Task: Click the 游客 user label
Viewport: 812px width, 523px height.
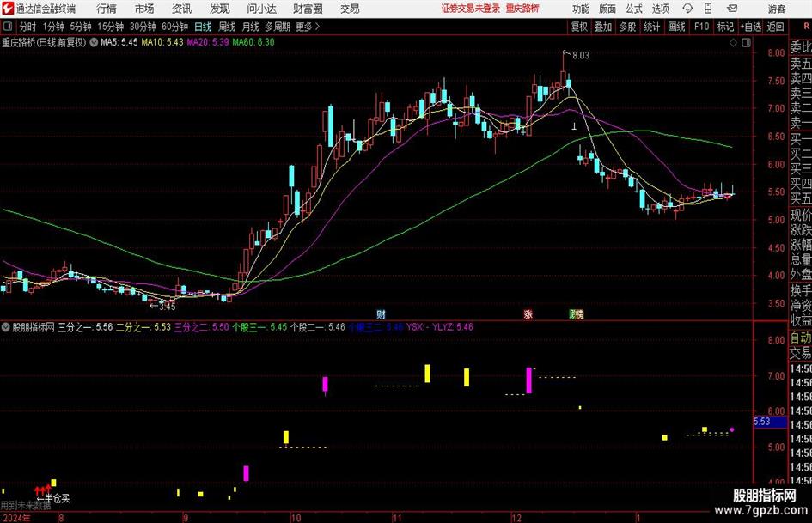Action: coord(776,9)
